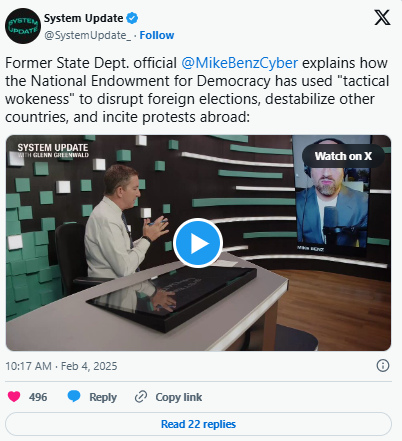This screenshot has width=402, height=441.
Task: Click the Copy link text
Action: (x=179, y=397)
